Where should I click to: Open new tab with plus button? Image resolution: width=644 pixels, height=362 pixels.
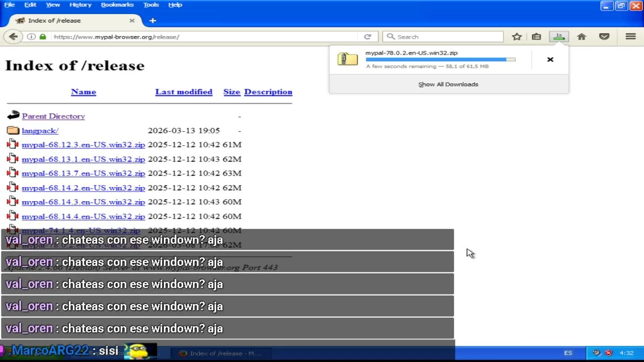[152, 21]
